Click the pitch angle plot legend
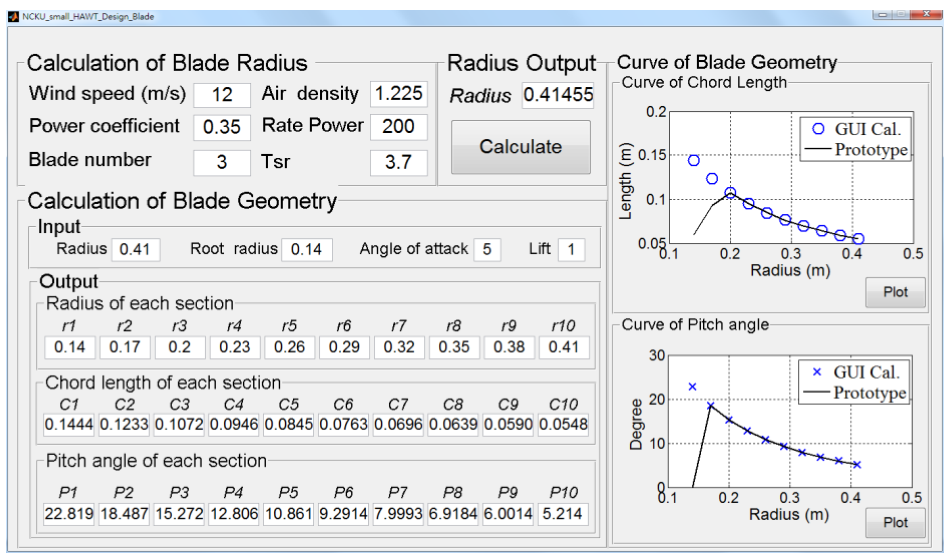This screenshot has height=560, width=948. point(854,383)
